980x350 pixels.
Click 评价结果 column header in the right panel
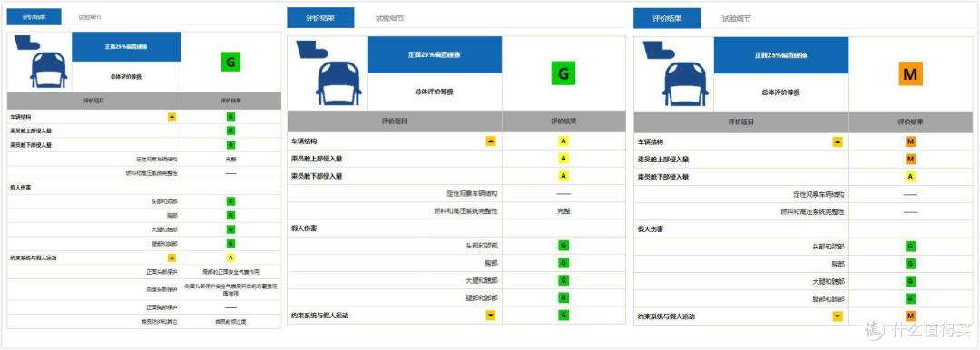pos(911,122)
